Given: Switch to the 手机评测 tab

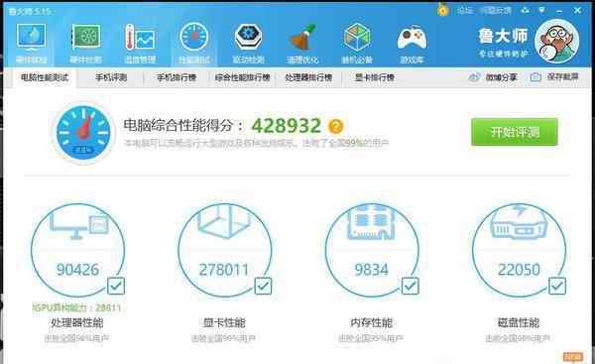Looking at the screenshot, I should [x=111, y=77].
